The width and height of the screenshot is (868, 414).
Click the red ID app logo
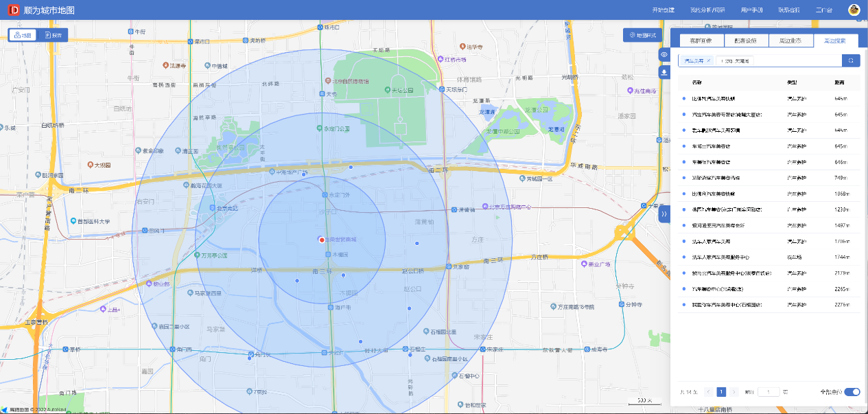(13, 10)
